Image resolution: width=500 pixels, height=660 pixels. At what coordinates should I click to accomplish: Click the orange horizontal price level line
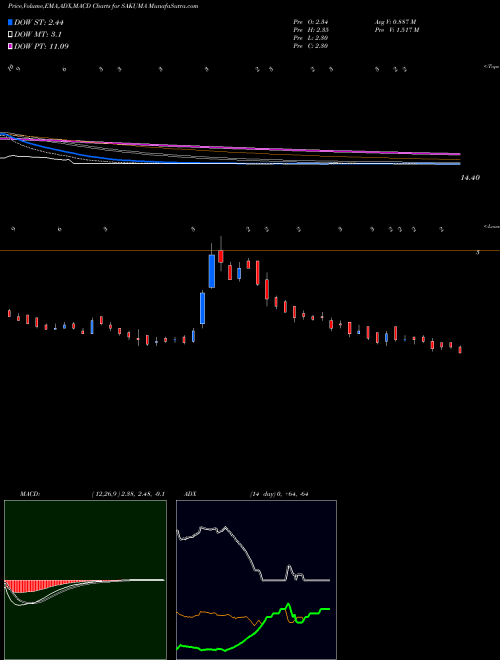[250, 251]
